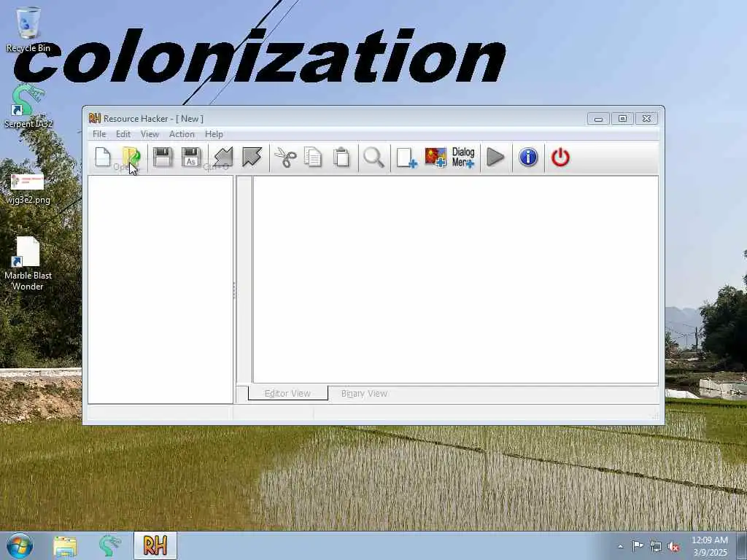This screenshot has width=747, height=560.
Task: Click the Save As floppy icon
Action: tap(191, 157)
